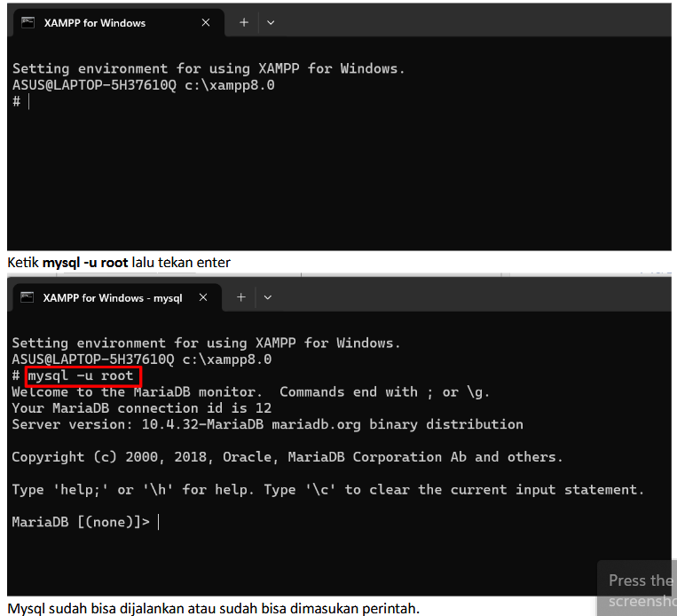Open new tab beside "XAMPP for Windows" tab
The image size is (677, 616).
coord(244,23)
